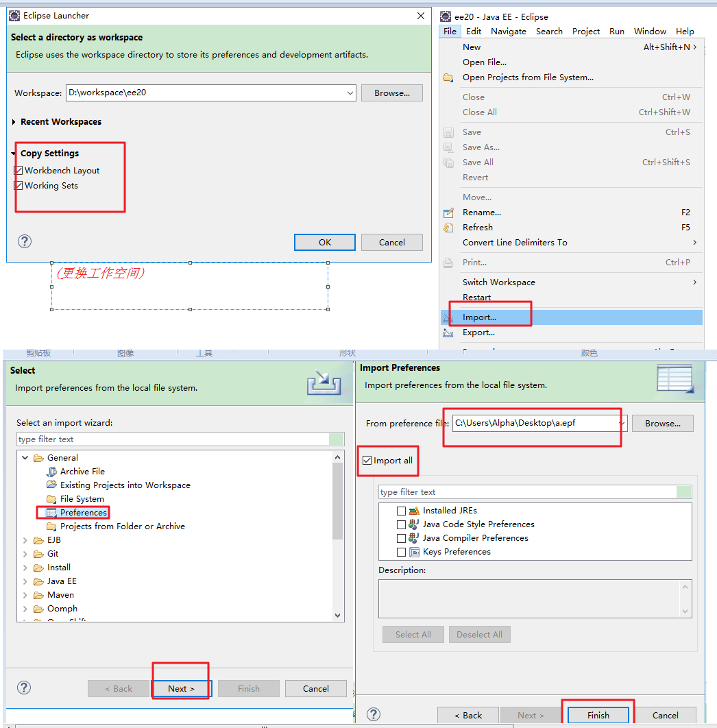The image size is (717, 728).
Task: Click the help icon in Eclipse Launcher
Action: [x=25, y=241]
